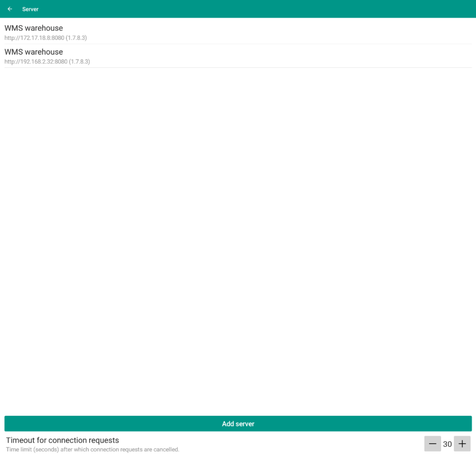Click the http://192.168.2.32:8080 address text
The image size is (476, 458).
36,62
